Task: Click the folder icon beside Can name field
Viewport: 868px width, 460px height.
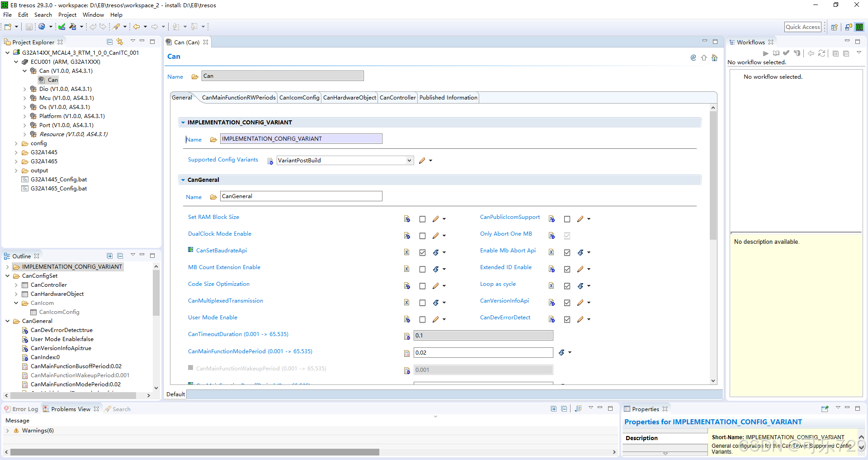Action: pyautogui.click(x=195, y=76)
